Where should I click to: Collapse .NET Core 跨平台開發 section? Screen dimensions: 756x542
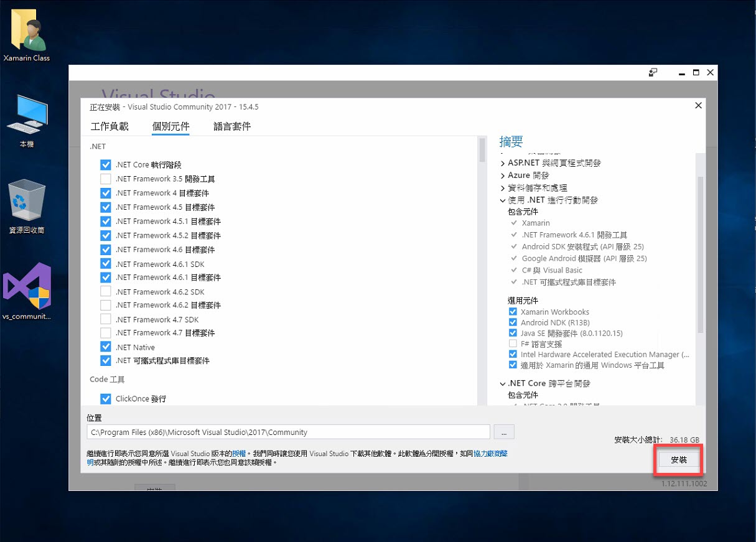(x=503, y=383)
